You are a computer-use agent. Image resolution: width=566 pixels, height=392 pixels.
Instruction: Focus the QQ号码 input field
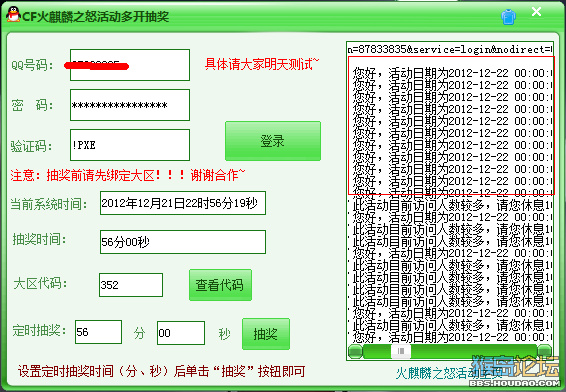click(130, 65)
